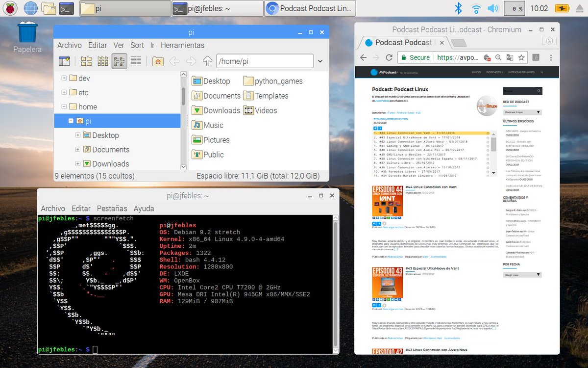
Task: Select the Templates folder in file pane
Action: coord(266,96)
